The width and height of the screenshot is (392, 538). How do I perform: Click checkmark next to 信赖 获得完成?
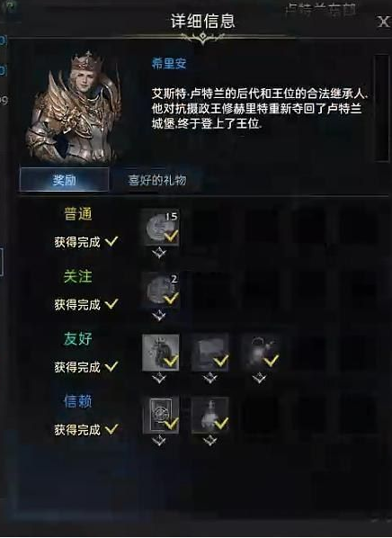(x=111, y=429)
